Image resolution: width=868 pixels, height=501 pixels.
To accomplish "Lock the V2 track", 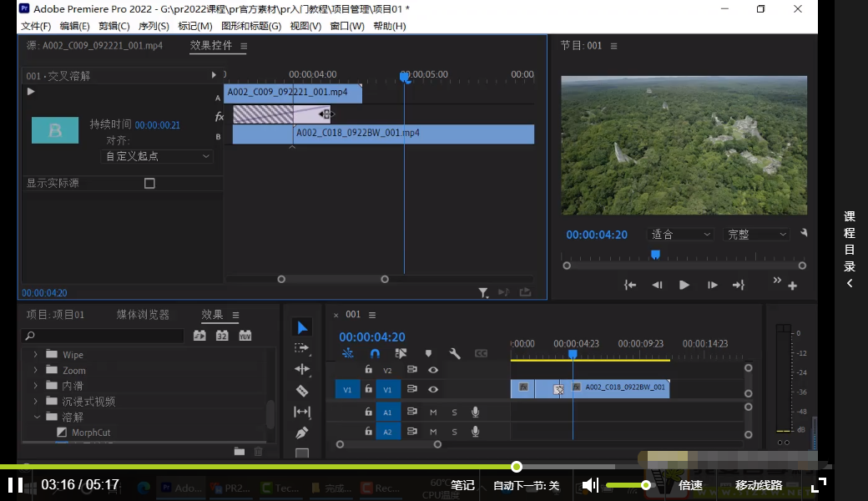I will pyautogui.click(x=368, y=369).
